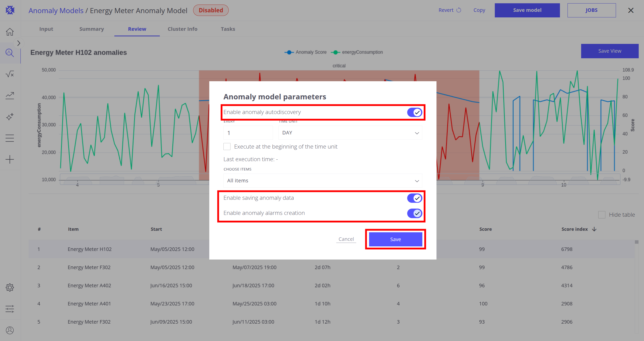Select the trend chart sidebar icon
The width and height of the screenshot is (644, 341).
[x=10, y=95]
